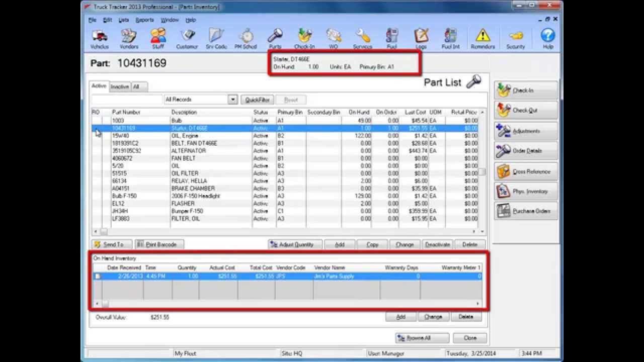Open the File menu

coord(92,20)
